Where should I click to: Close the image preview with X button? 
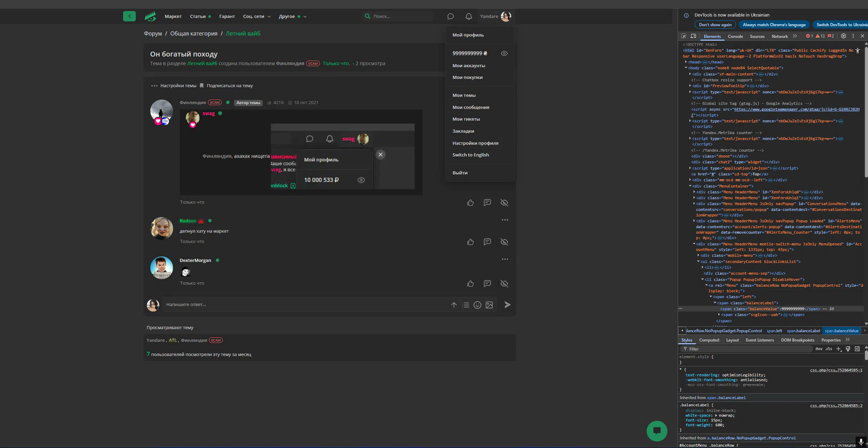(381, 154)
